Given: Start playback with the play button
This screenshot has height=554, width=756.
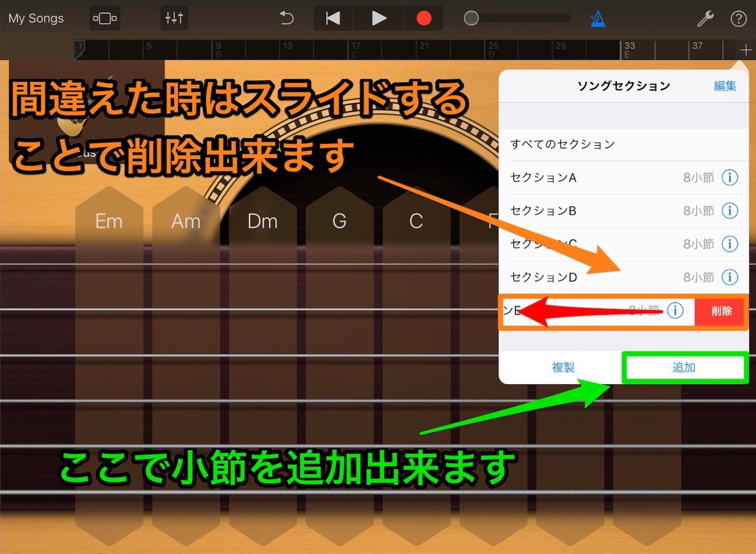Looking at the screenshot, I should [x=379, y=18].
